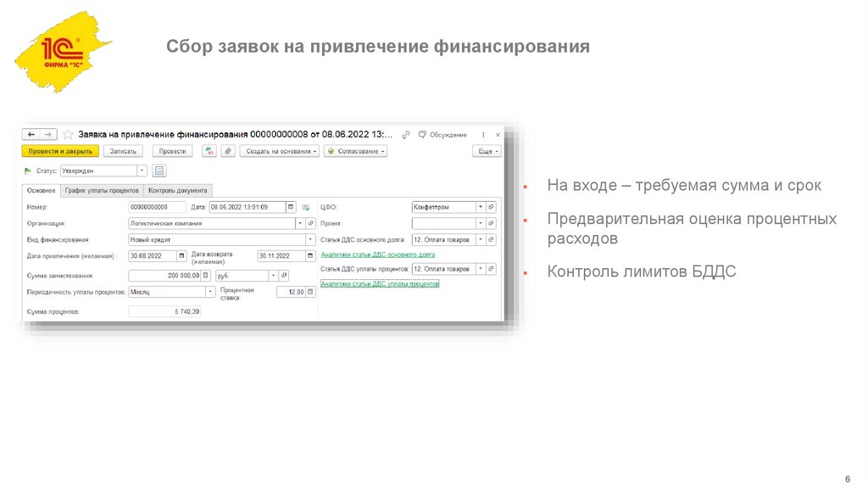The width and height of the screenshot is (868, 487).
Task: Close the document form with X
Action: (498, 135)
